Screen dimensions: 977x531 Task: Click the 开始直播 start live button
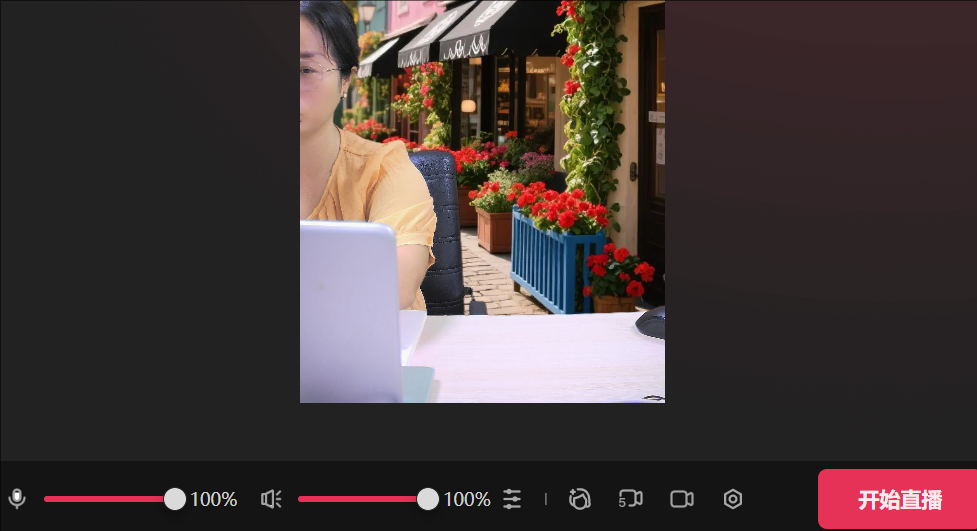coord(898,499)
